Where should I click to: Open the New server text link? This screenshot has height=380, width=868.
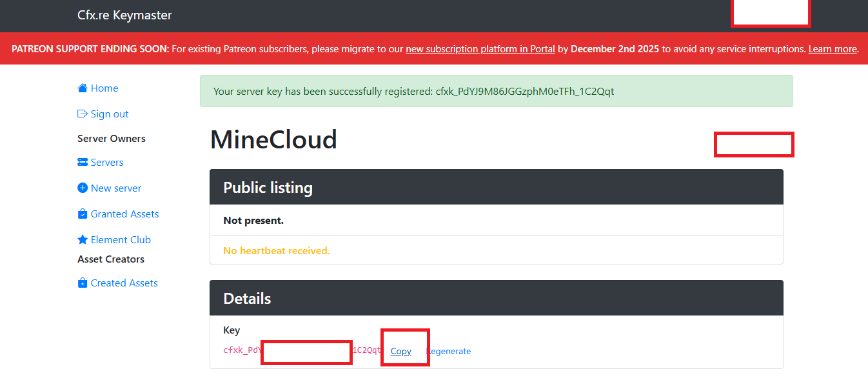click(116, 188)
